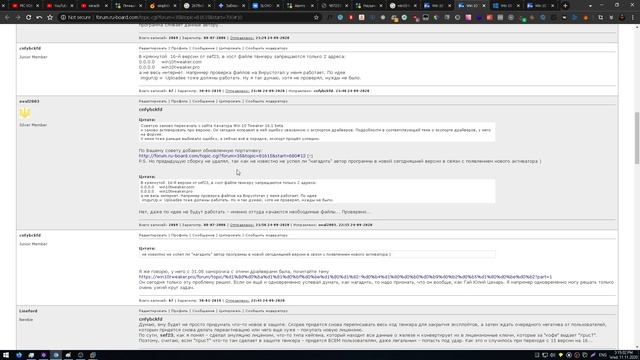Open the volume control in the system tray
This screenshot has height=360, width=640.
553,355
